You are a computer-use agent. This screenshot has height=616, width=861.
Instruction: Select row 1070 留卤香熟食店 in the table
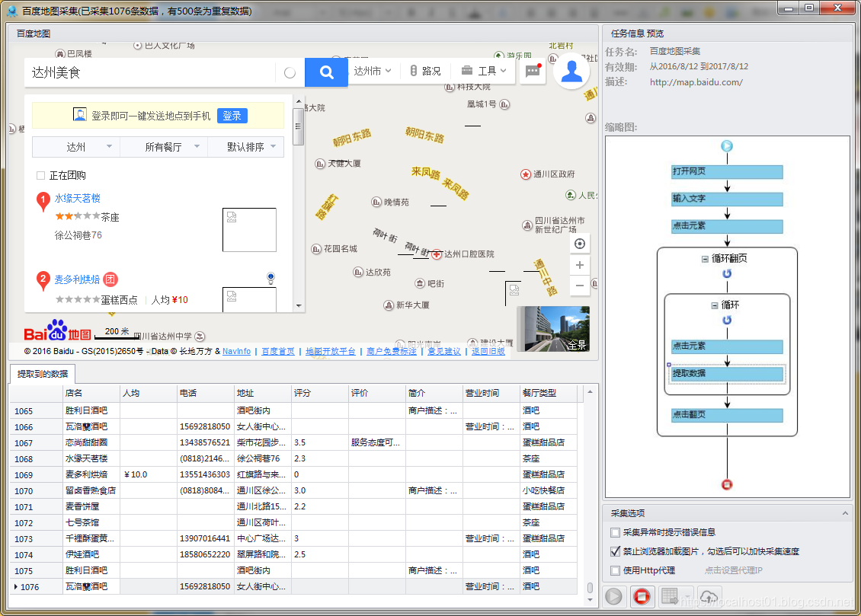[x=294, y=490]
